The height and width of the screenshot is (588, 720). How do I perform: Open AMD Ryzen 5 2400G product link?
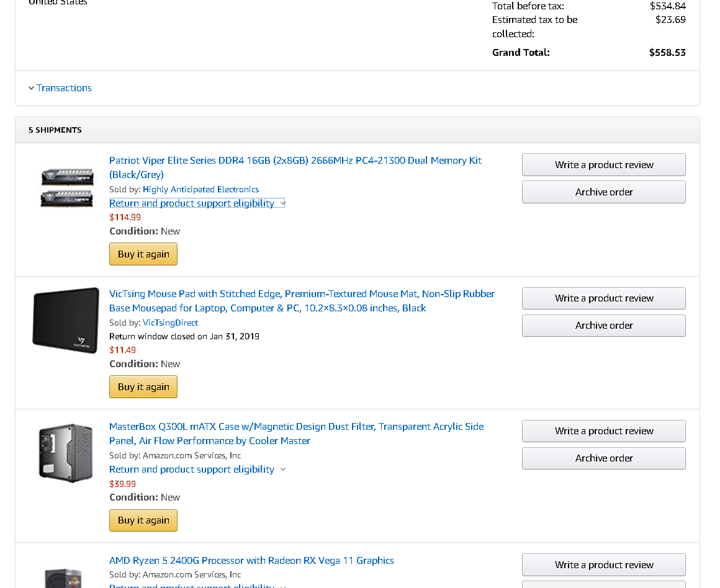(251, 561)
